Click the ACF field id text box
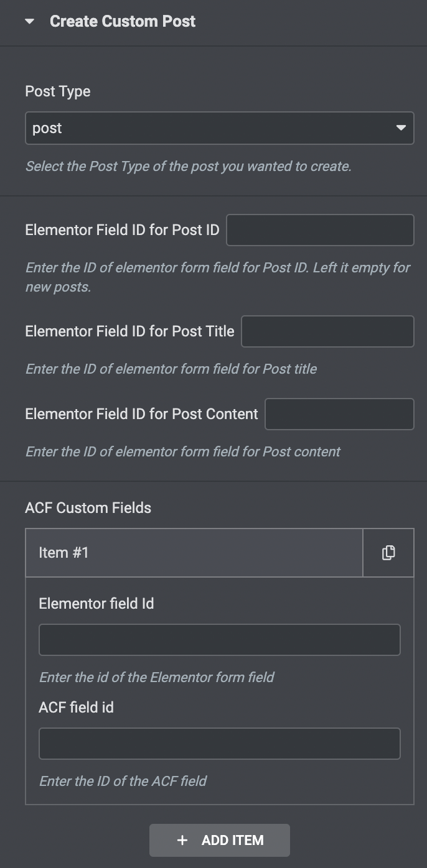Screen dimensions: 427x868 click(x=219, y=744)
